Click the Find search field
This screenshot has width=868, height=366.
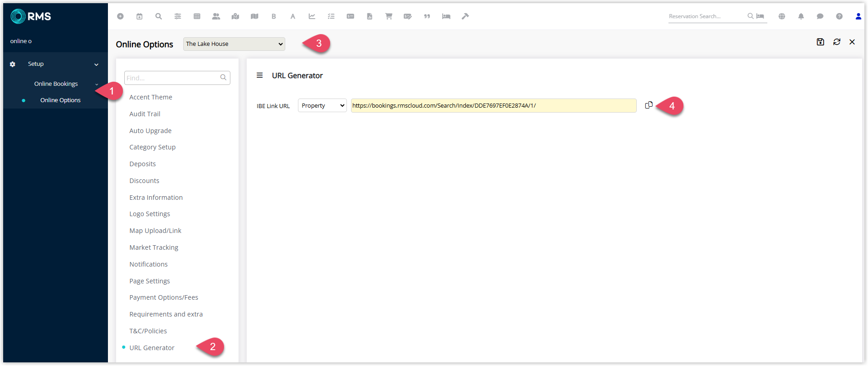pyautogui.click(x=172, y=78)
